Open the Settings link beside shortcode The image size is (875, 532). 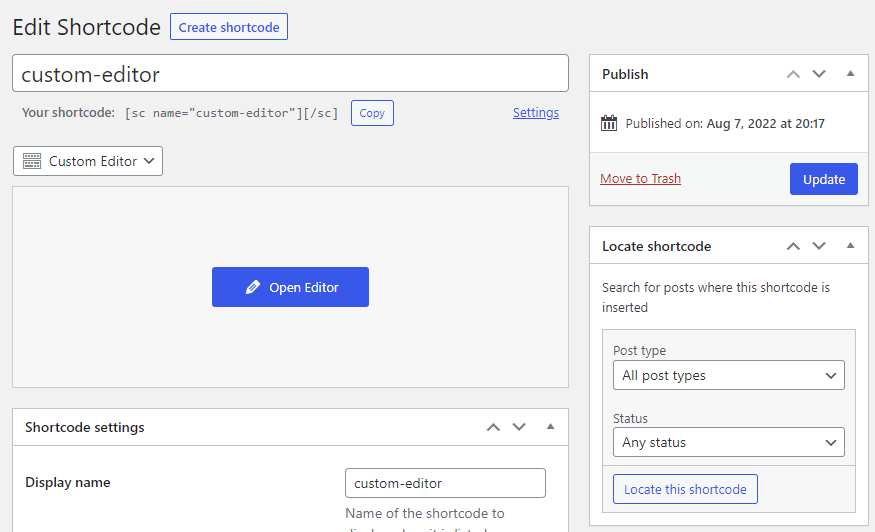click(x=536, y=112)
